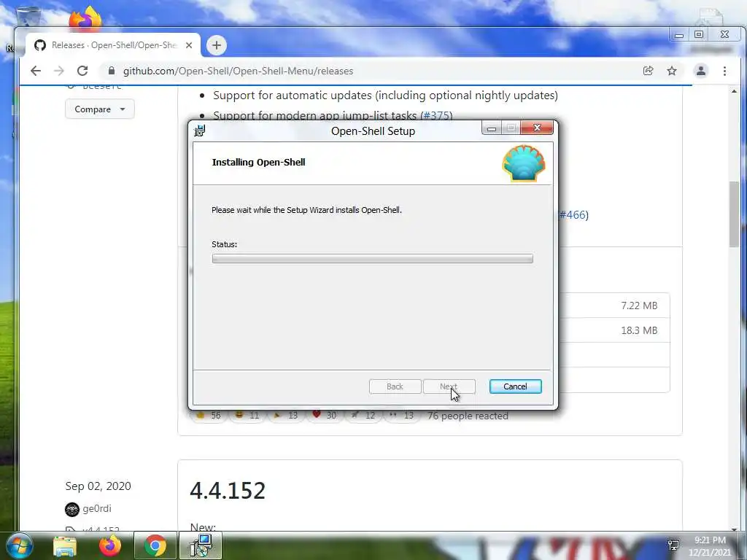Cancel the Open-Shell installation
This screenshot has height=560, width=747.
(x=515, y=386)
